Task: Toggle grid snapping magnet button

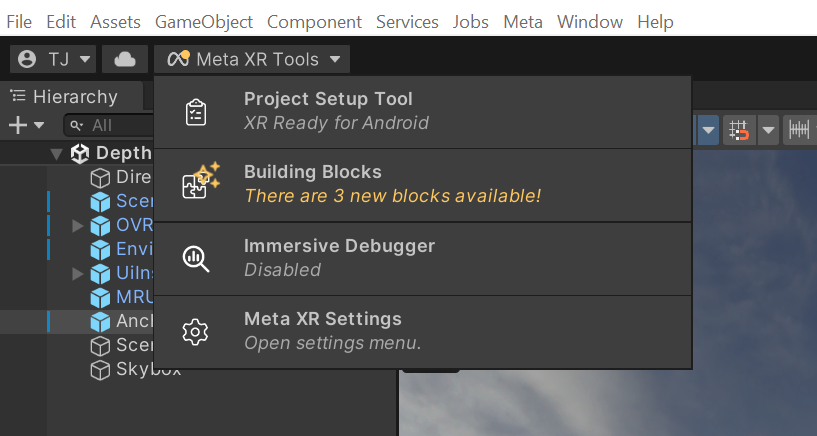Action: point(740,129)
